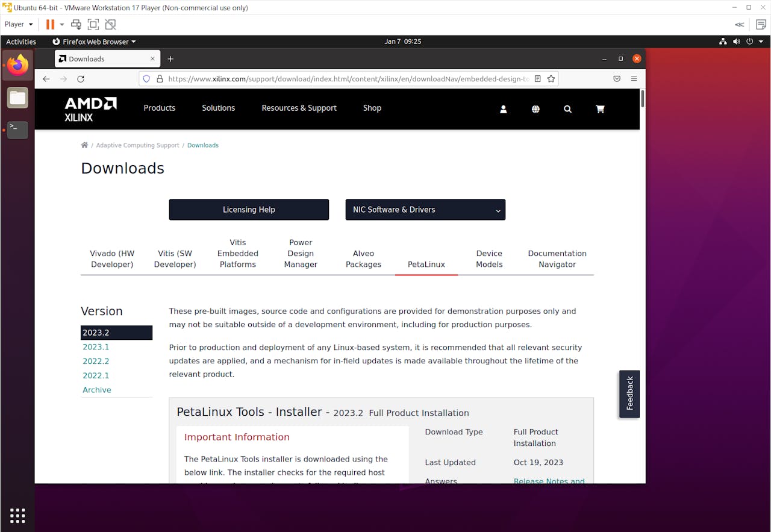Open the Products menu
Viewport: 771px width, 532px height.
160,108
